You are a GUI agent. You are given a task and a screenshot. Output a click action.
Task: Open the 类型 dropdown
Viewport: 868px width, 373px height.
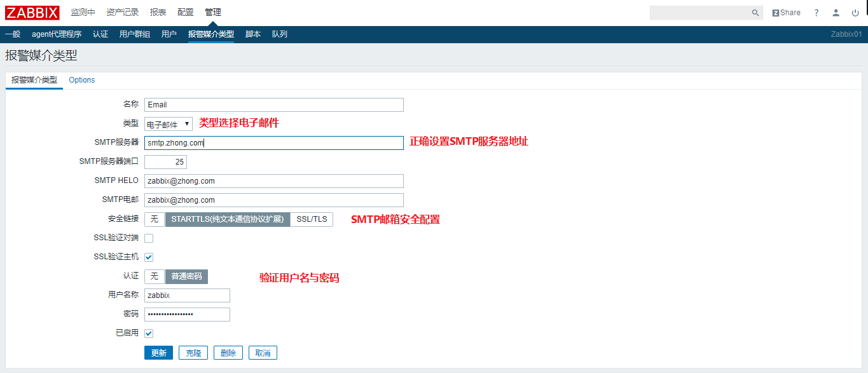tap(167, 123)
